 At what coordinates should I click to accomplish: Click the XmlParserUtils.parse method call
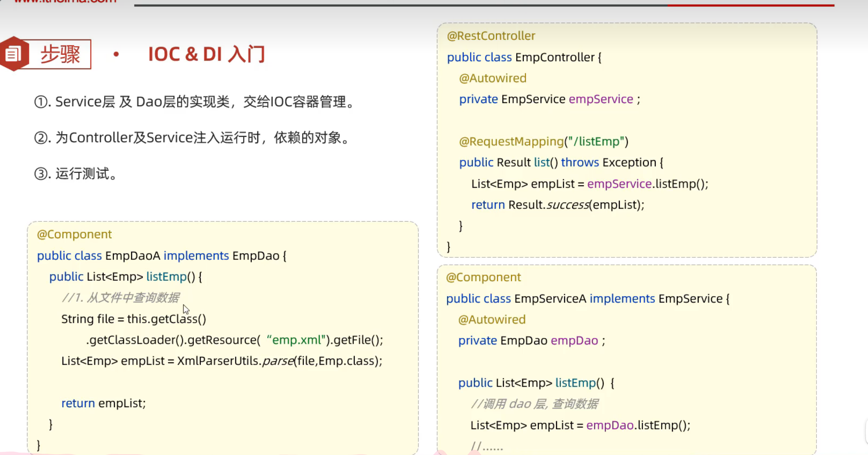pyautogui.click(x=235, y=361)
